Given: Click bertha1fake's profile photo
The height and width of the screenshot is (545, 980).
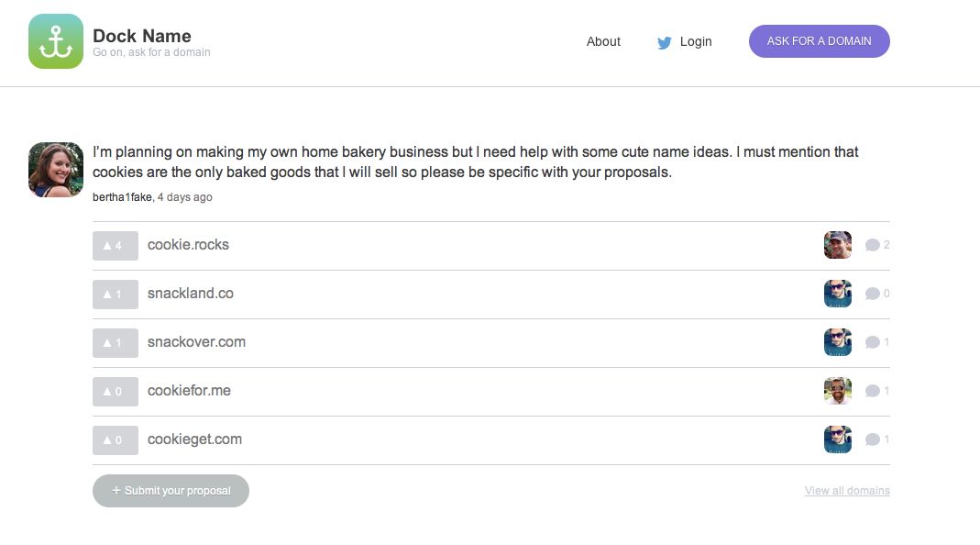Looking at the screenshot, I should [56, 170].
